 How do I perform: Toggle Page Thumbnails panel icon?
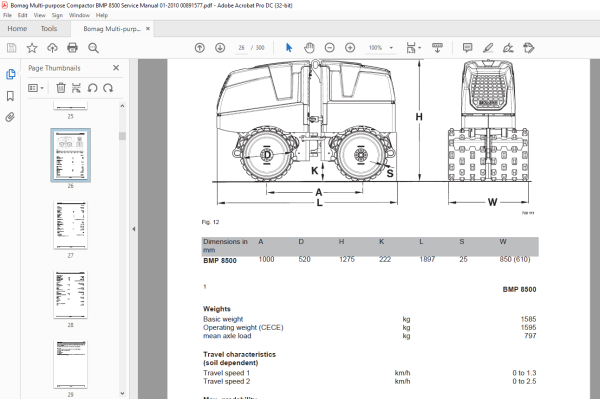10,74
